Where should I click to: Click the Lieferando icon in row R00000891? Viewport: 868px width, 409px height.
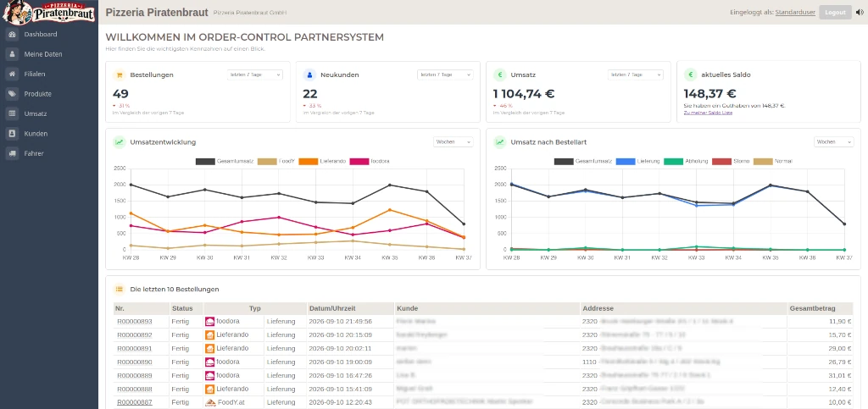click(210, 349)
